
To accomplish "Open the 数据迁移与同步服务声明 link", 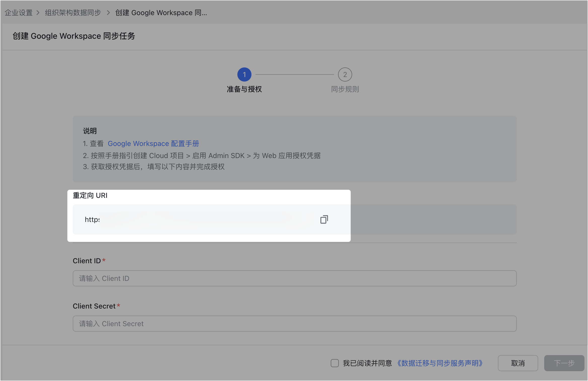I will tap(439, 363).
